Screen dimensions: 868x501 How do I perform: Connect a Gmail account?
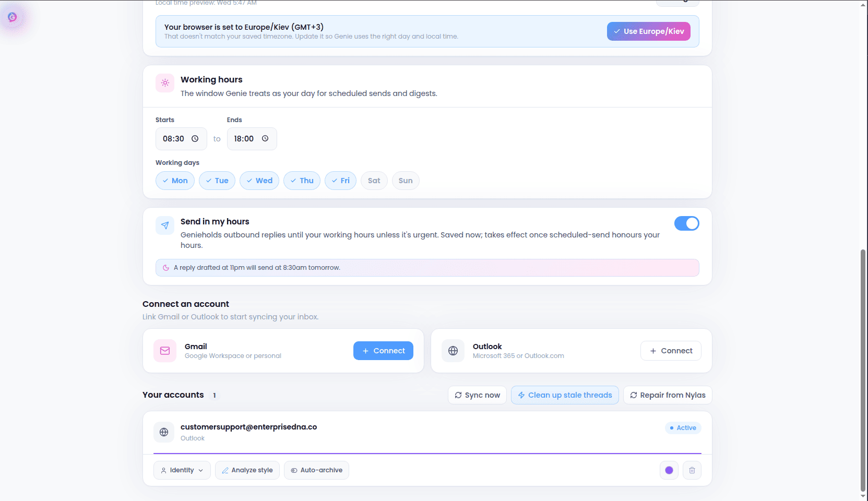[383, 351]
